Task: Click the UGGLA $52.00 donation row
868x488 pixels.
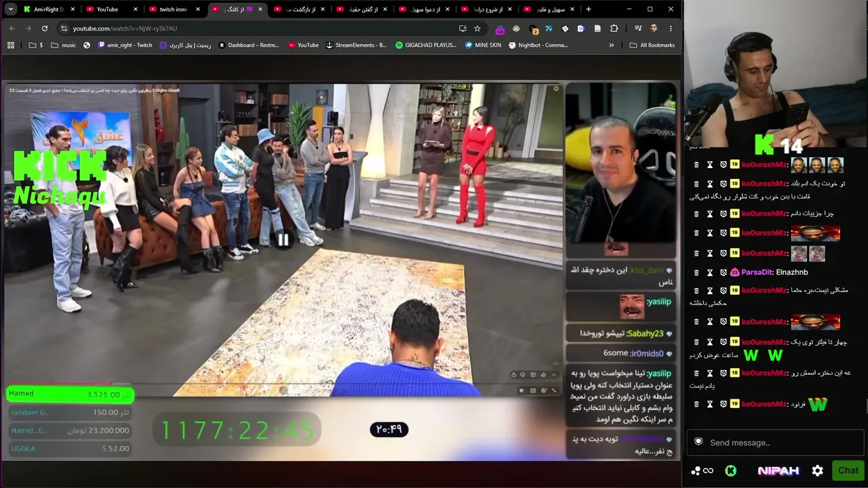Action: click(x=71, y=449)
